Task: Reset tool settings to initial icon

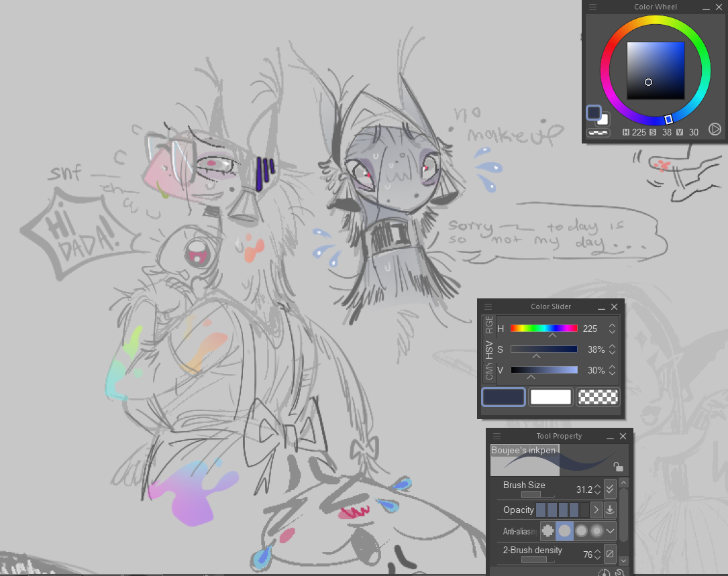Action: click(x=605, y=573)
